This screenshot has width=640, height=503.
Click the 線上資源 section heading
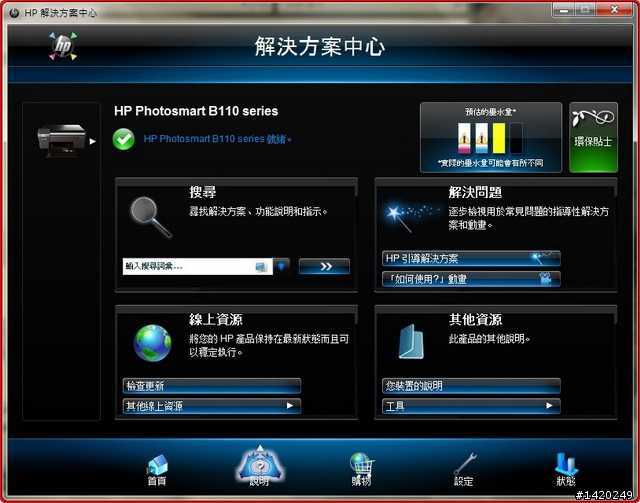(x=216, y=319)
